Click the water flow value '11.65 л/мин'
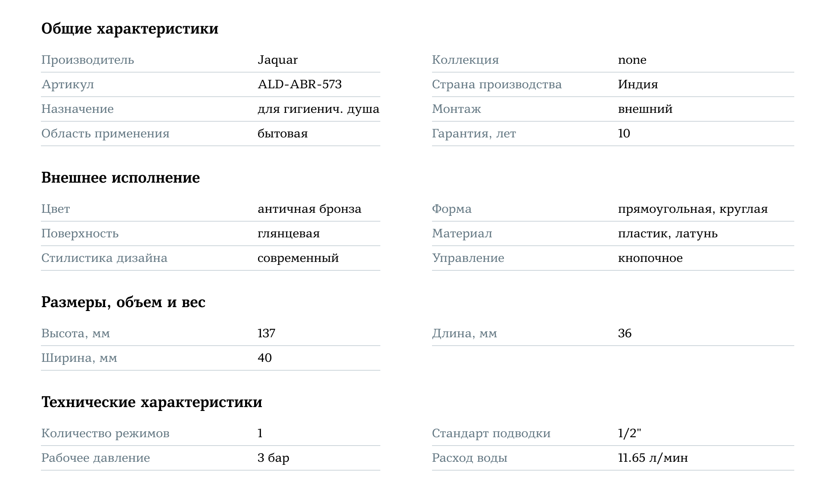The image size is (827, 504). point(653,458)
